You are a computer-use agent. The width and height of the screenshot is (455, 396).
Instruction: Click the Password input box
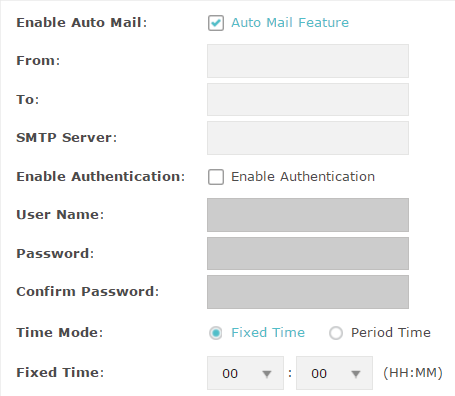308,254
